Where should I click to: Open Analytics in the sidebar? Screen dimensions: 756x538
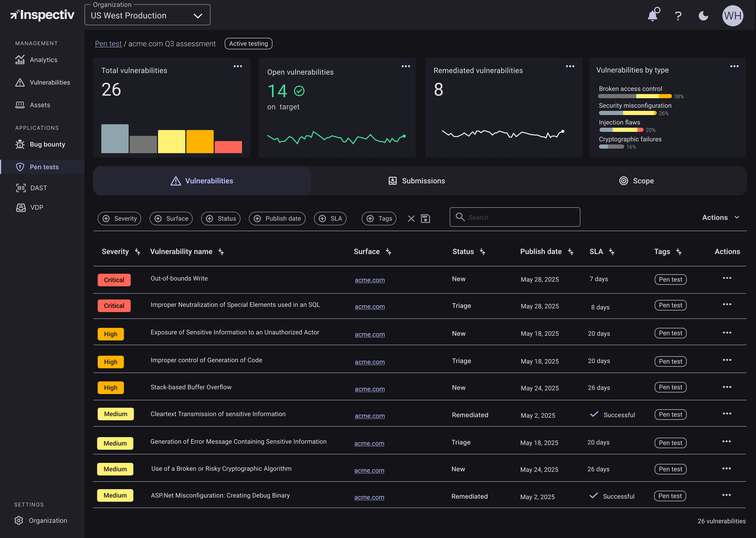(x=43, y=60)
